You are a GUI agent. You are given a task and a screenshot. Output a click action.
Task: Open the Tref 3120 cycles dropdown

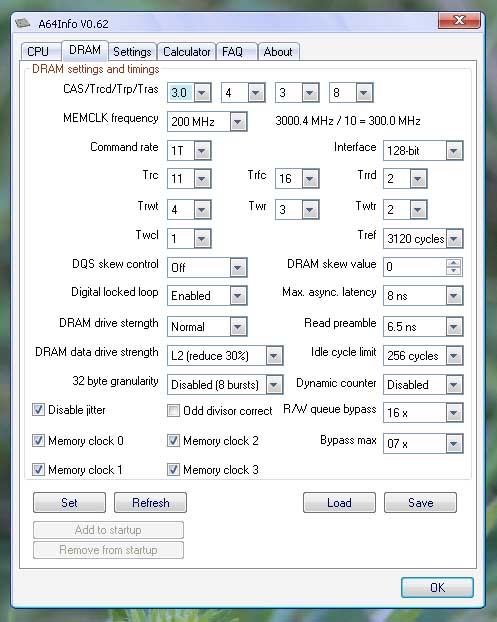pyautogui.click(x=454, y=238)
